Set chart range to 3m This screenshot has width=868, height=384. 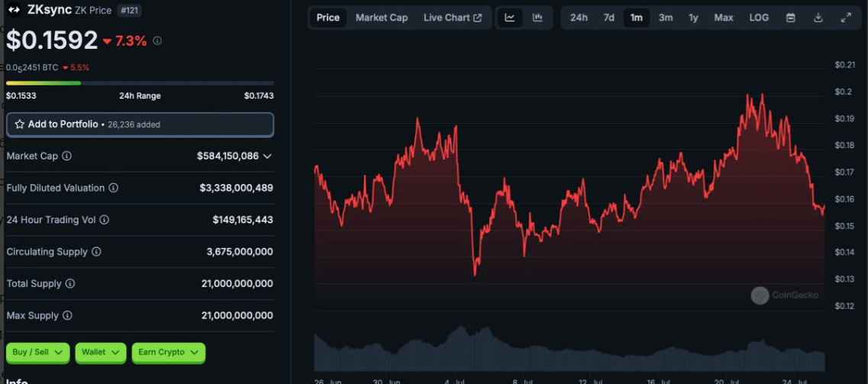[x=666, y=18]
